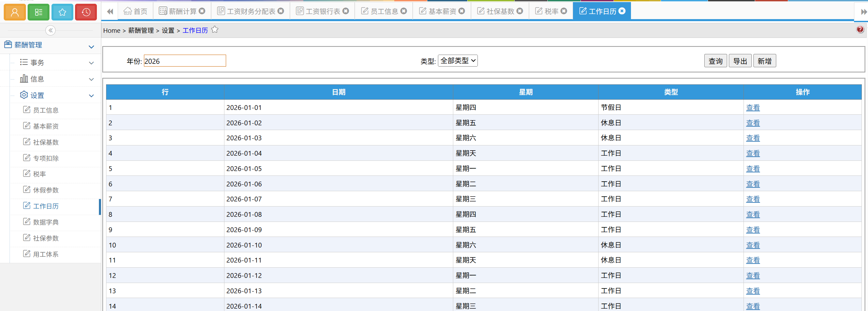Screen dimensions: 868x311
Task: Click the 信息 chart icon in sidebar
Action: click(24, 79)
